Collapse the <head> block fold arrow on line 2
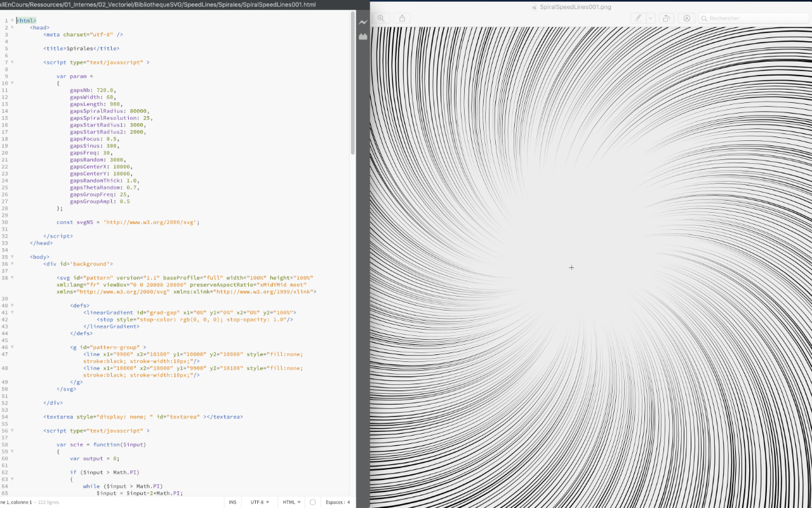 (12, 27)
